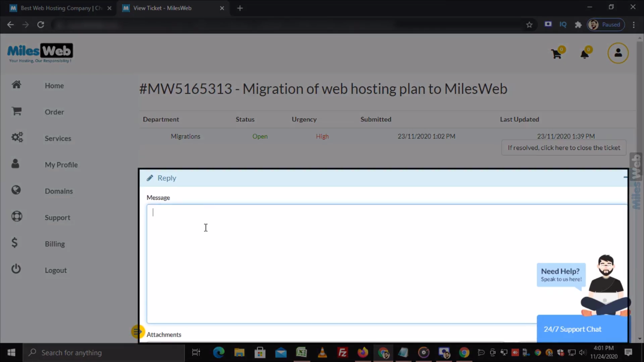Click the Paused profile button in Chrome
The width and height of the screenshot is (644, 362).
click(606, 25)
